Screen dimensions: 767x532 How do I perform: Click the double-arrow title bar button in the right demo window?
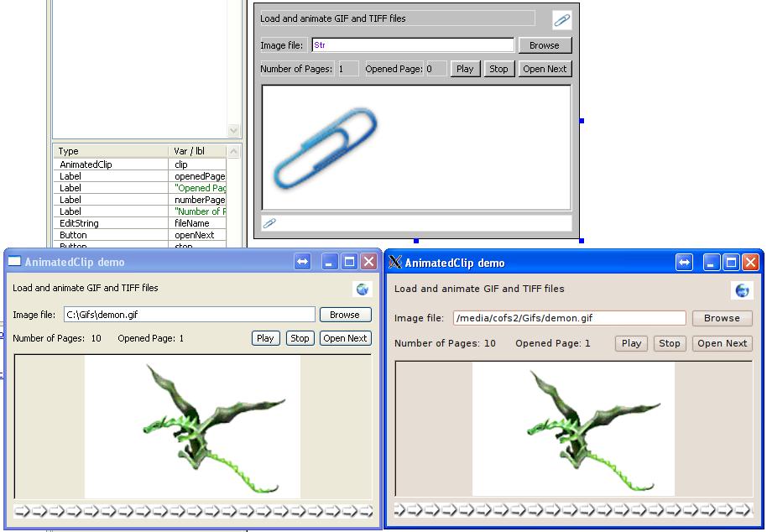point(685,263)
